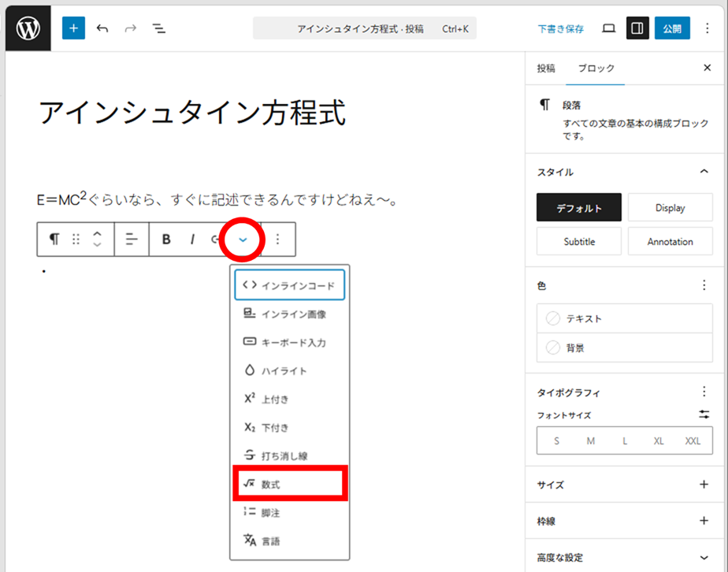728x572 pixels.
Task: Click 下書き保存 to save draft
Action: coord(561,28)
